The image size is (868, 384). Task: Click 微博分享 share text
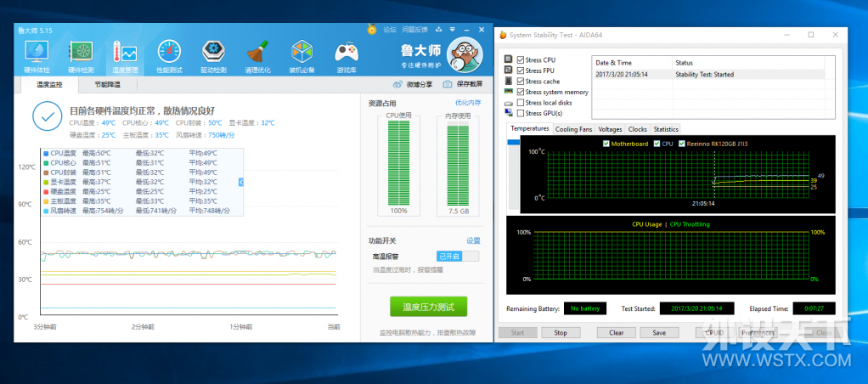tap(420, 84)
